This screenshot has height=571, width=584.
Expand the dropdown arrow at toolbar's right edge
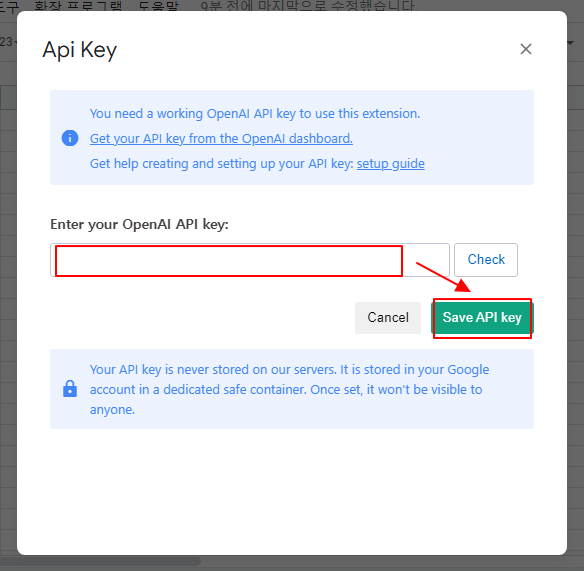tap(571, 43)
